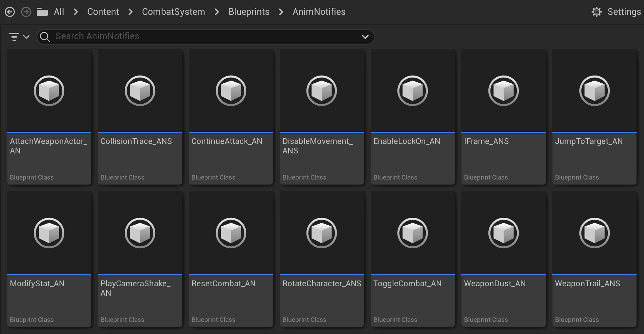Select IFrame_ANS blueprint icon
Viewport: 644px width, 334px height.
[504, 91]
